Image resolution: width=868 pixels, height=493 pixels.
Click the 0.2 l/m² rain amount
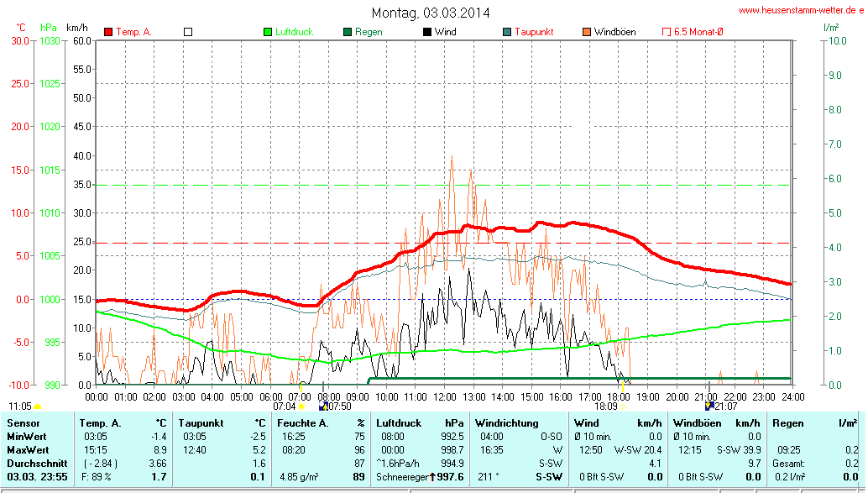[789, 477]
